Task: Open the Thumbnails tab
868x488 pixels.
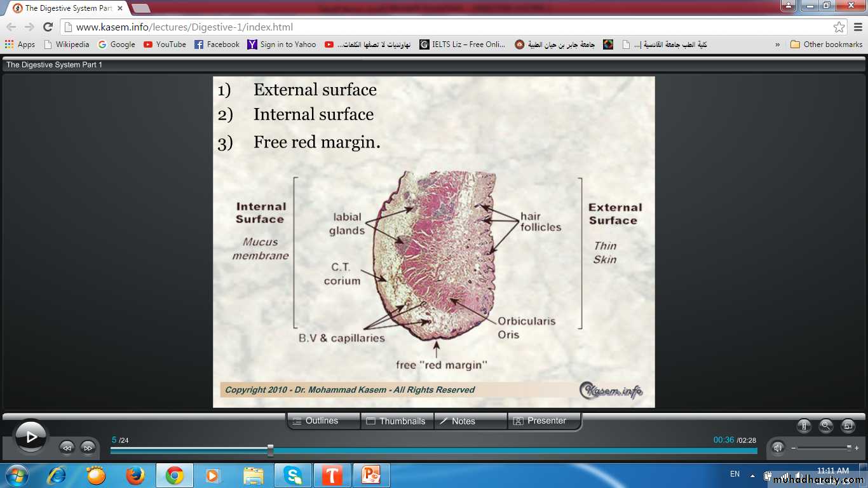Action: (x=397, y=421)
